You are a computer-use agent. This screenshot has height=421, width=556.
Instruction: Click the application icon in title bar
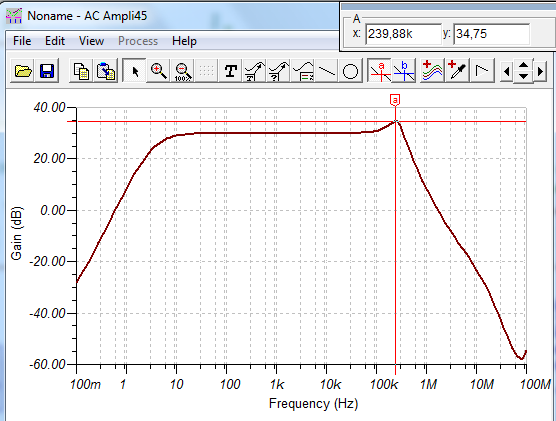[14, 16]
